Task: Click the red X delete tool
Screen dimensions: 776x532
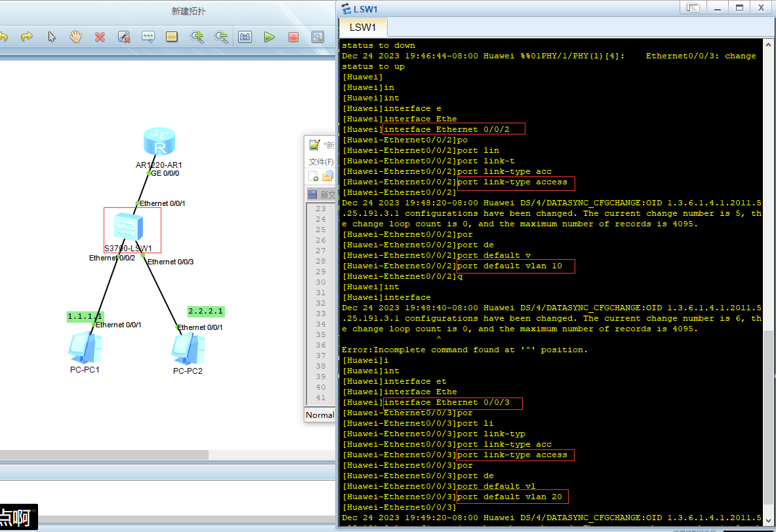Action: point(100,37)
